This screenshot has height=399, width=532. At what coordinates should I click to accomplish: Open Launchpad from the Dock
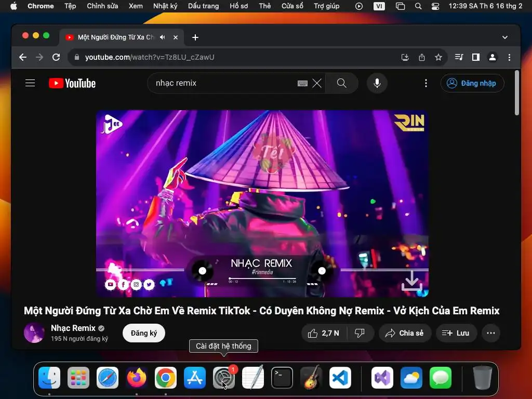click(x=78, y=378)
